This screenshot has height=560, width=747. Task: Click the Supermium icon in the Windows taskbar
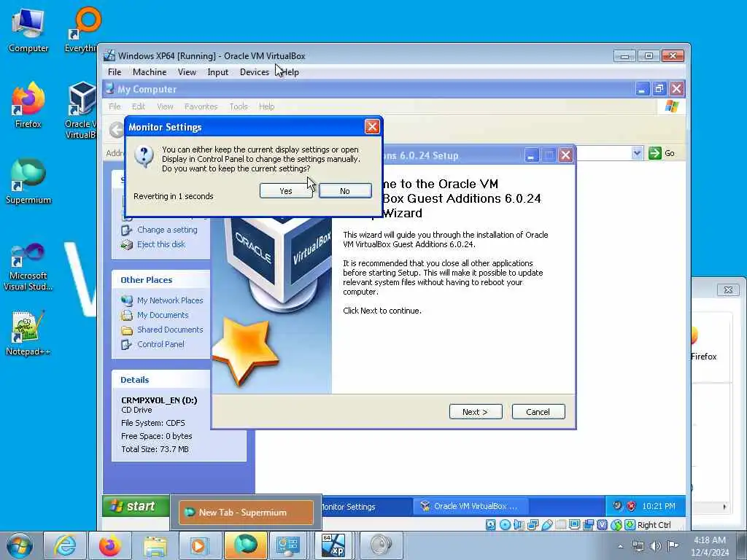[245, 545]
